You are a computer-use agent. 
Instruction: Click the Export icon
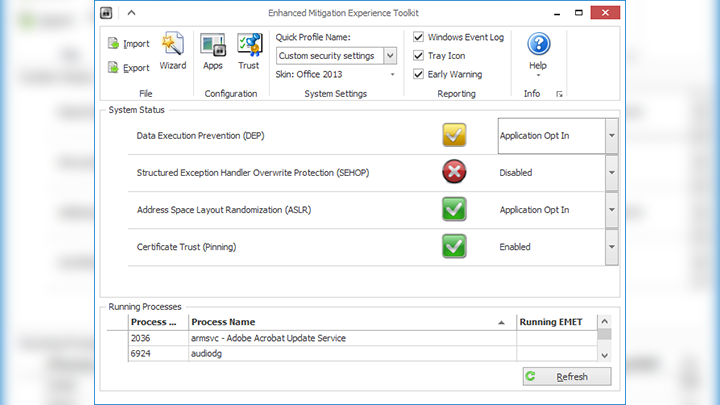tap(114, 68)
